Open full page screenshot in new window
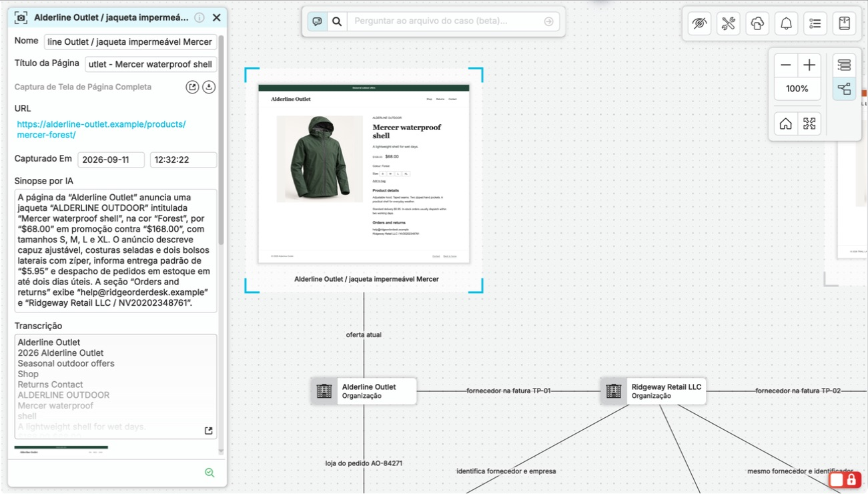This screenshot has height=494, width=868. (x=192, y=87)
